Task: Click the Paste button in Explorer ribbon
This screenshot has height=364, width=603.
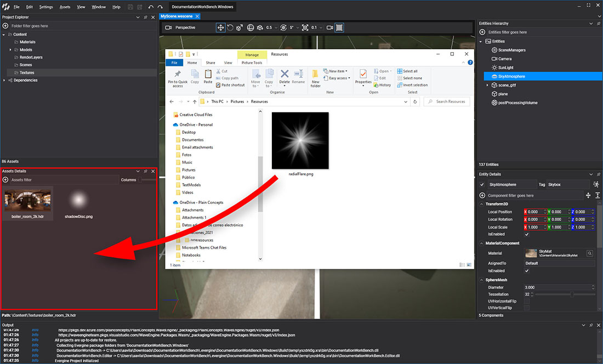Action: click(208, 76)
